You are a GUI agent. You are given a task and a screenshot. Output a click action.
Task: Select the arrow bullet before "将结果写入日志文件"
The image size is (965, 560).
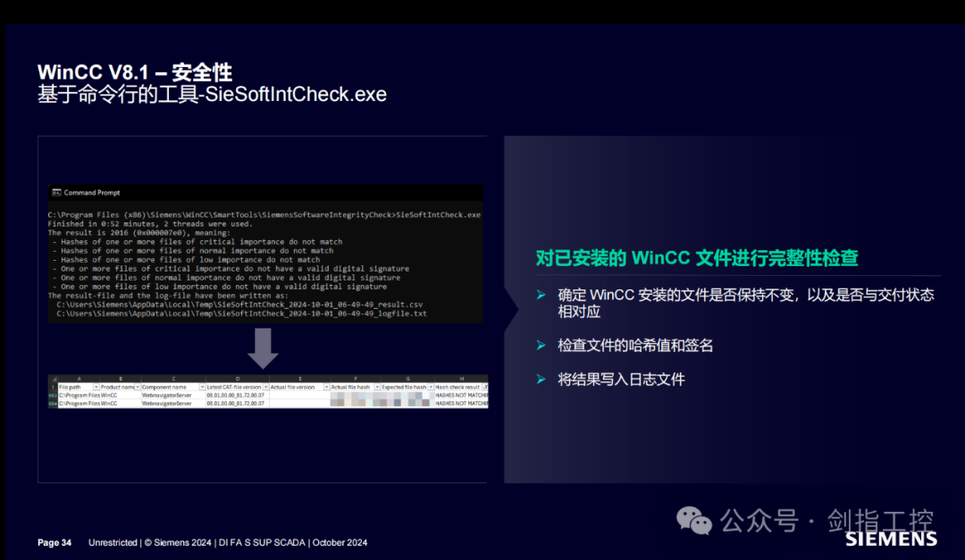tap(541, 379)
